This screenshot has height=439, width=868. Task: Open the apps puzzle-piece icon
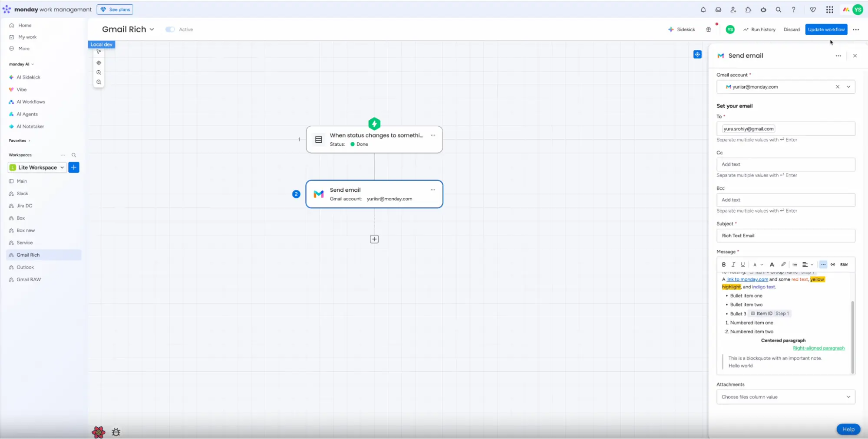tap(748, 10)
